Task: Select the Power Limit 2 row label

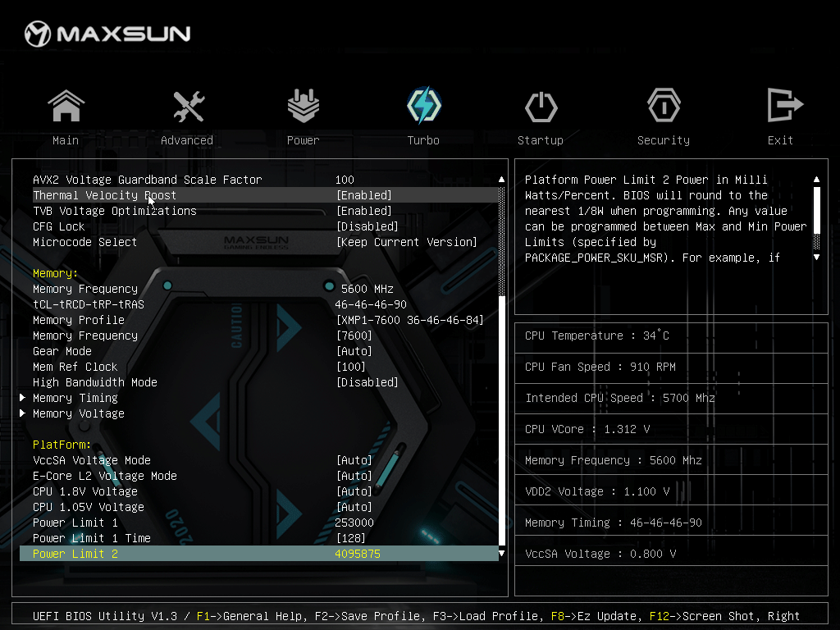Action: tap(75, 554)
